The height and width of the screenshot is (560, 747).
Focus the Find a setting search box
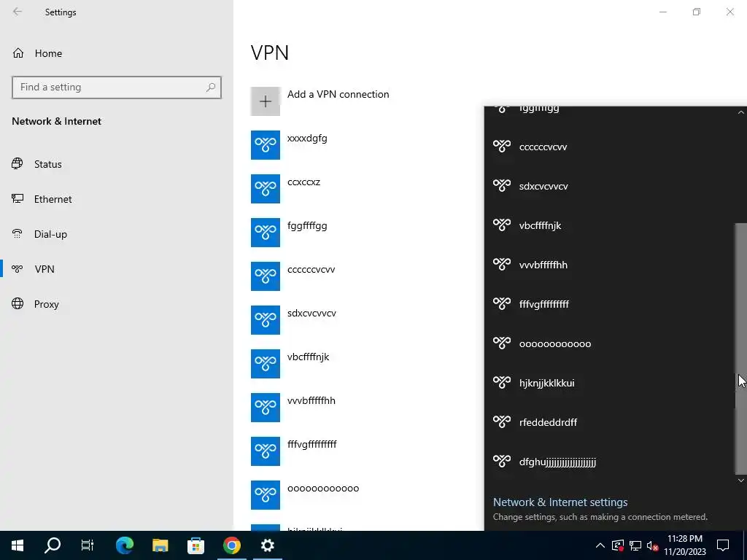pos(116,87)
